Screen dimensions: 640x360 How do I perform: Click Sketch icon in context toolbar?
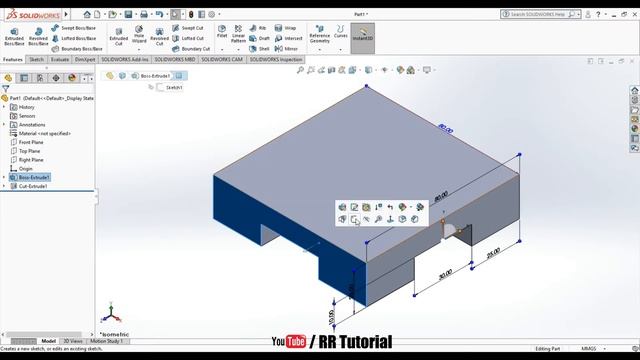[354, 220]
